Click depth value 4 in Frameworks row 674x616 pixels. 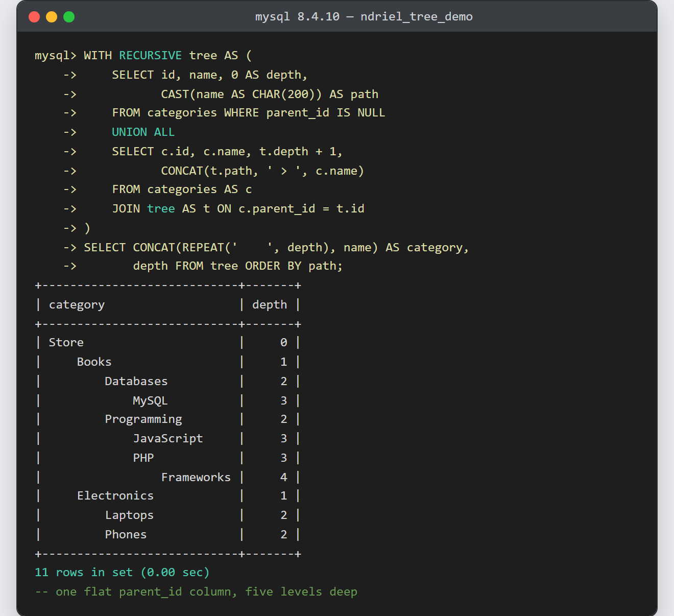pos(284,478)
